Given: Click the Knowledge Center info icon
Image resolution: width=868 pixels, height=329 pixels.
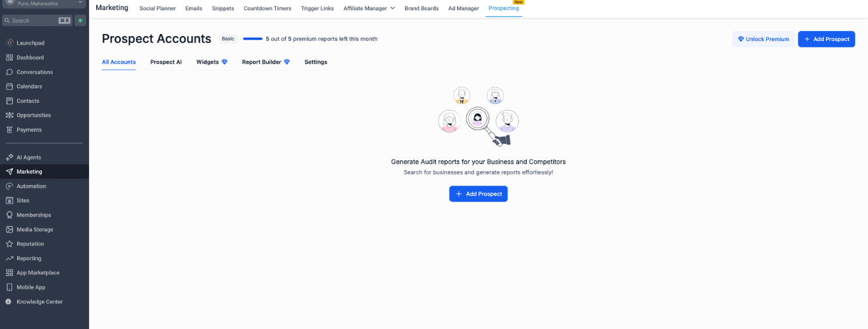Looking at the screenshot, I should 9,302.
